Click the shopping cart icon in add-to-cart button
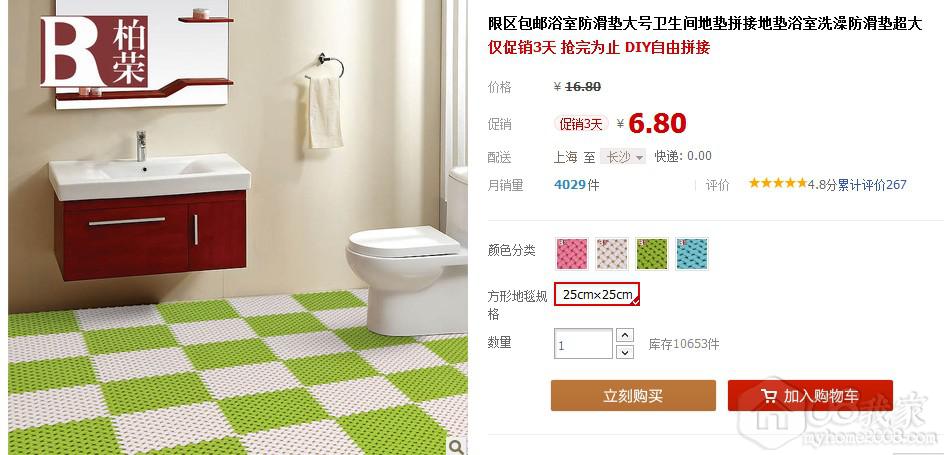 pyautogui.click(x=769, y=396)
